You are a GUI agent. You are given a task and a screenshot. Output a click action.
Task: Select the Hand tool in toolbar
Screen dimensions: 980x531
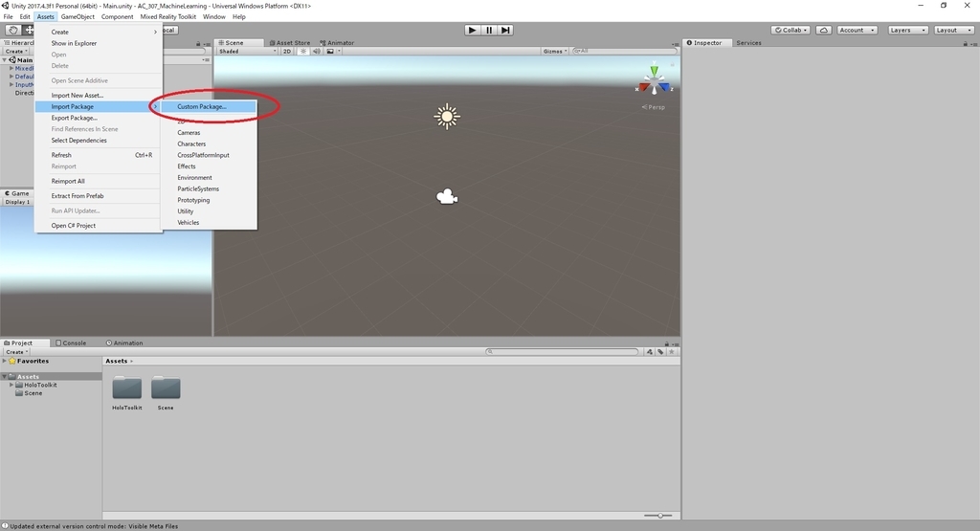coord(12,30)
